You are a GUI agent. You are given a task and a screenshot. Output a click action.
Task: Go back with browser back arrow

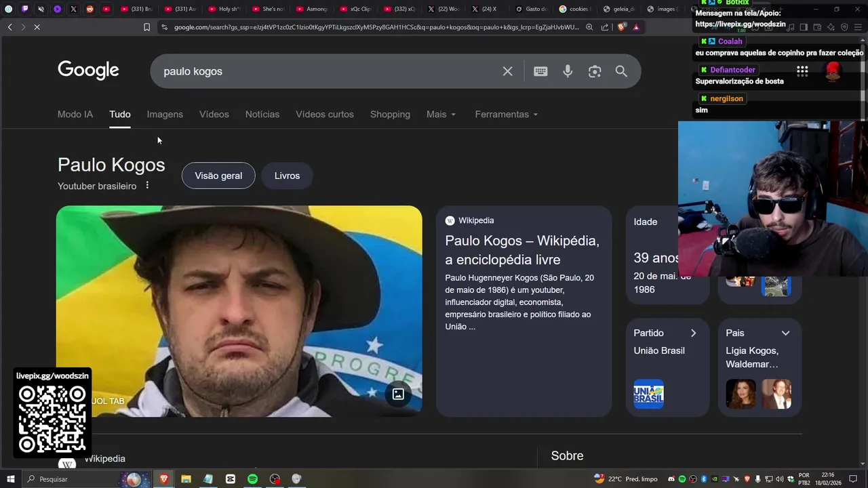(9, 27)
